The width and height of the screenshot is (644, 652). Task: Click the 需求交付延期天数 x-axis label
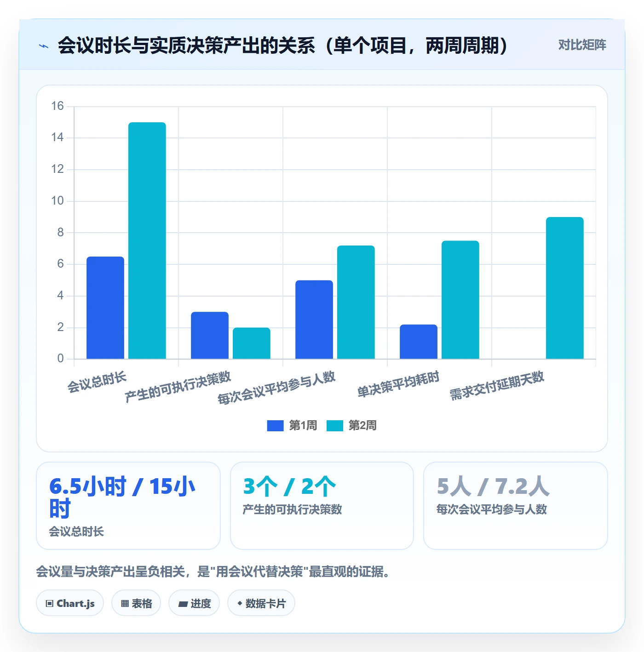pos(497,386)
